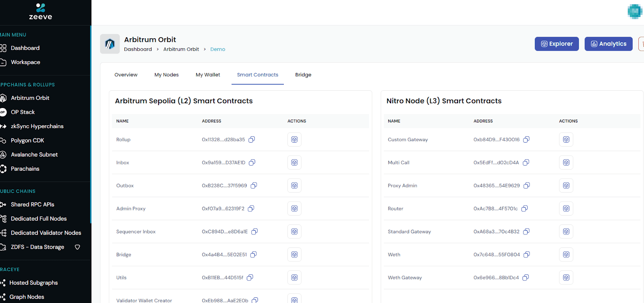Select Arbitrum Orbit in the sidebar

click(x=30, y=98)
